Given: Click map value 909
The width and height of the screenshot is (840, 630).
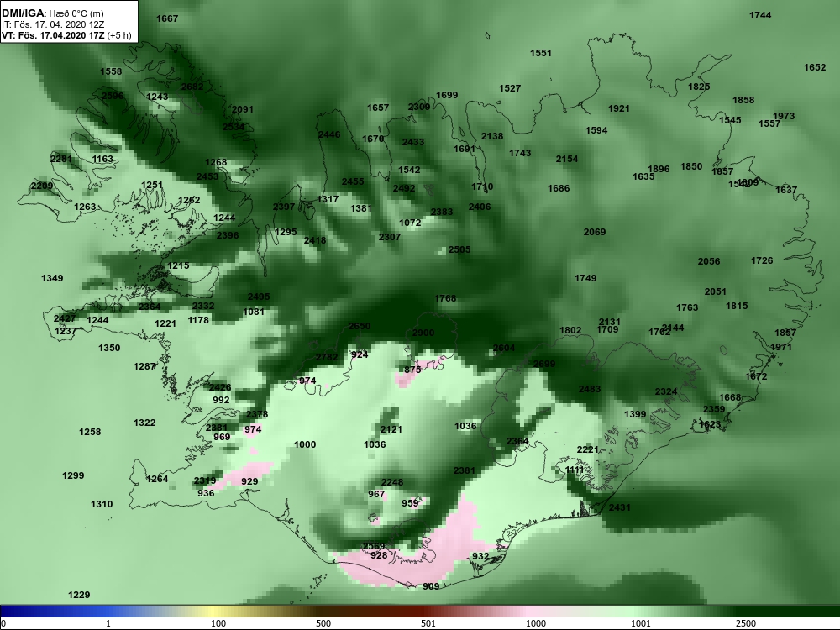Looking at the screenshot, I should pyautogui.click(x=431, y=586).
